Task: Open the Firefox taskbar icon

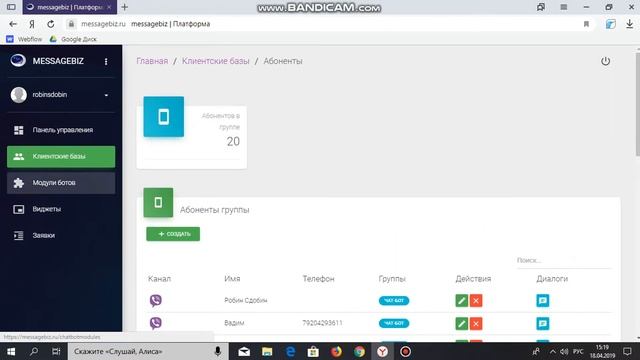Action: click(x=336, y=351)
